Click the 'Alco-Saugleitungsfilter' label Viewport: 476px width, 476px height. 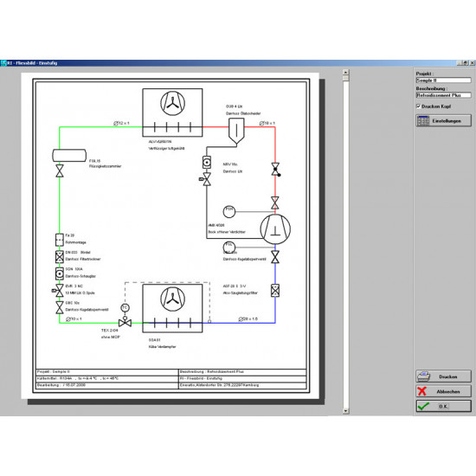coord(240,293)
